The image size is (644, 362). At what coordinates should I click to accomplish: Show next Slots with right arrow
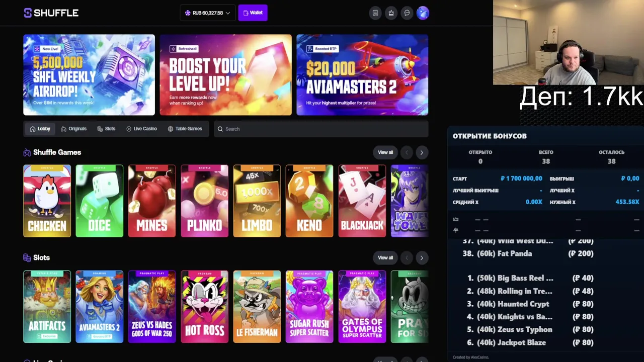pyautogui.click(x=422, y=258)
